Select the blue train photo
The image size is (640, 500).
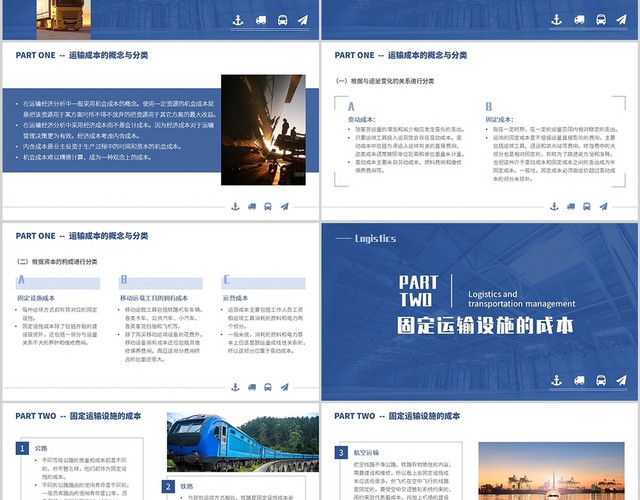point(243,442)
